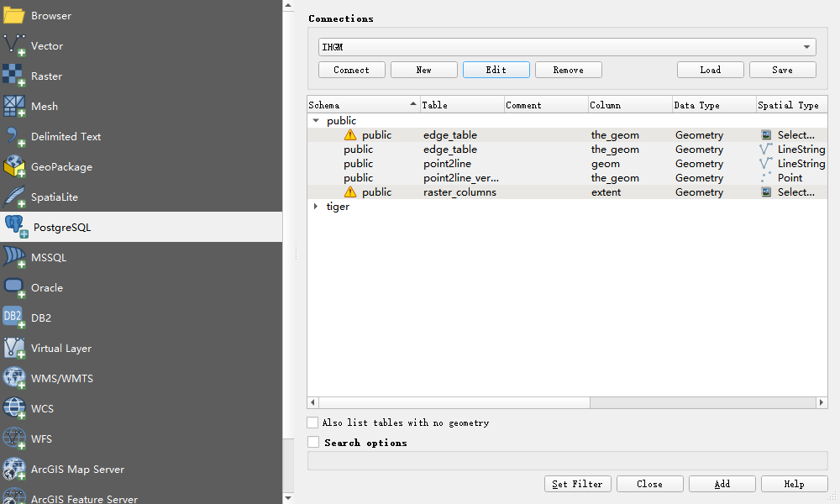
Task: Open ArcGIS Feature Server icon
Action: point(14,496)
